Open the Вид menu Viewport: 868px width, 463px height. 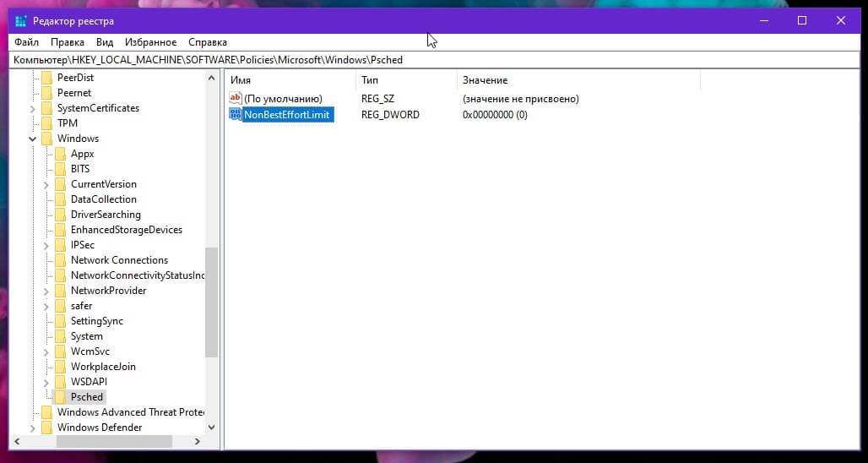pos(105,42)
